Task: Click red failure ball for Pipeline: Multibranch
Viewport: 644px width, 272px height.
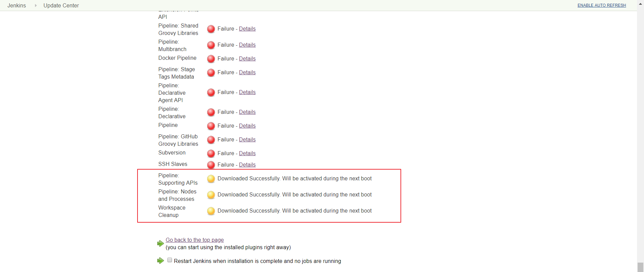Action: click(211, 45)
